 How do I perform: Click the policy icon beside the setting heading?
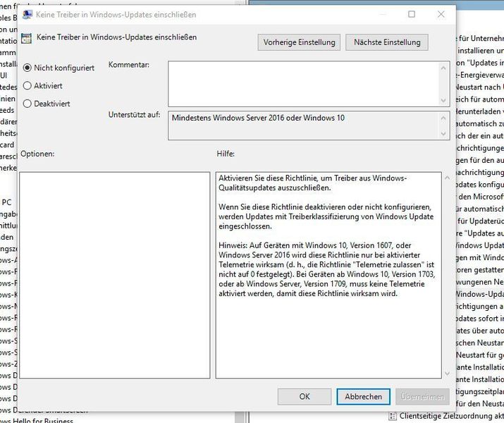(x=26, y=38)
